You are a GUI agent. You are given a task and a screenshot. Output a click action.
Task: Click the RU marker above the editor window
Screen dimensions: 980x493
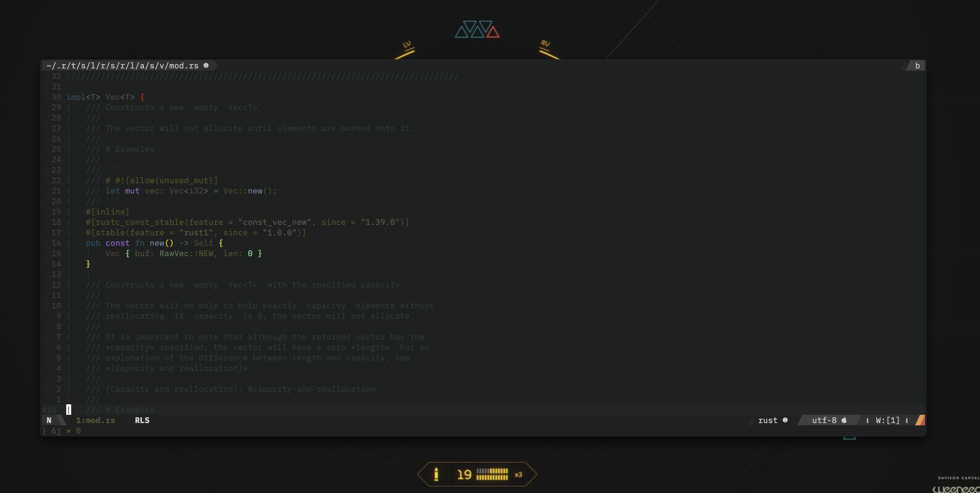[545, 44]
